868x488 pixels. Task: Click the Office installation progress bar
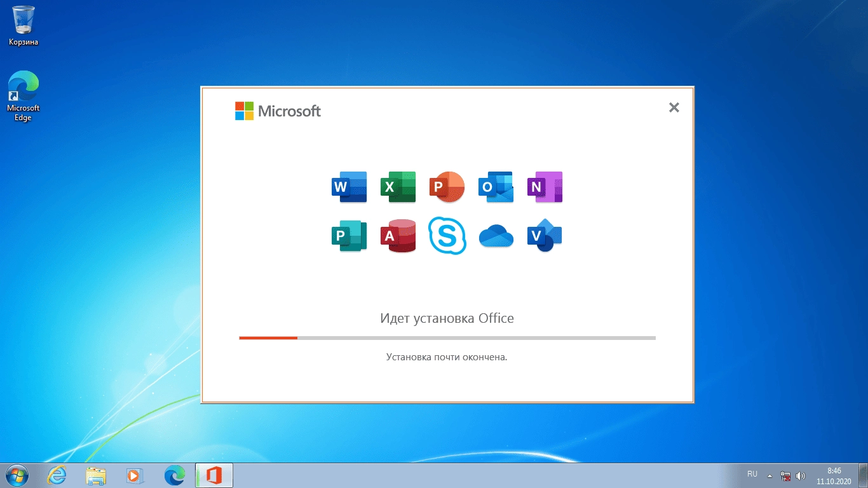click(447, 338)
